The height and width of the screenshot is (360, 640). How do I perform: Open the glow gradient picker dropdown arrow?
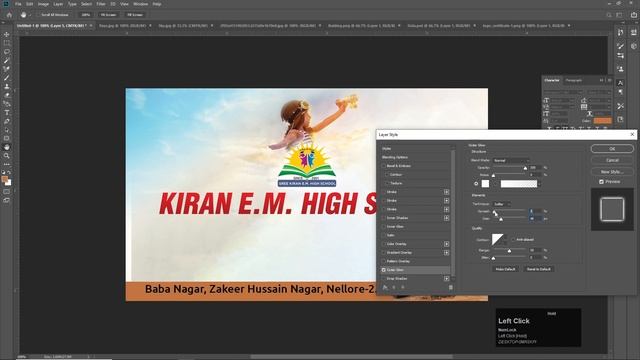(x=539, y=184)
